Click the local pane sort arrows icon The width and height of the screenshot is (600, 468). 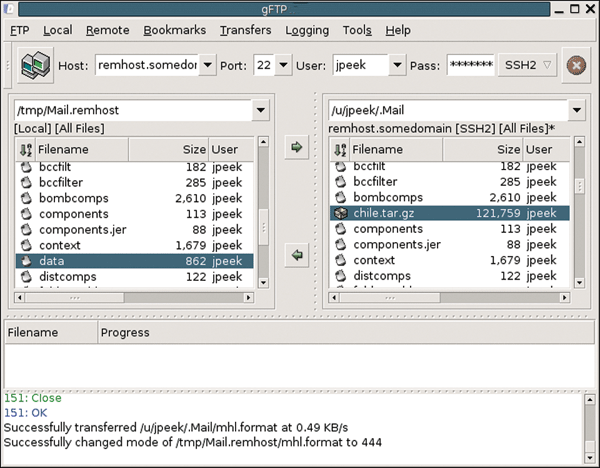(24, 149)
